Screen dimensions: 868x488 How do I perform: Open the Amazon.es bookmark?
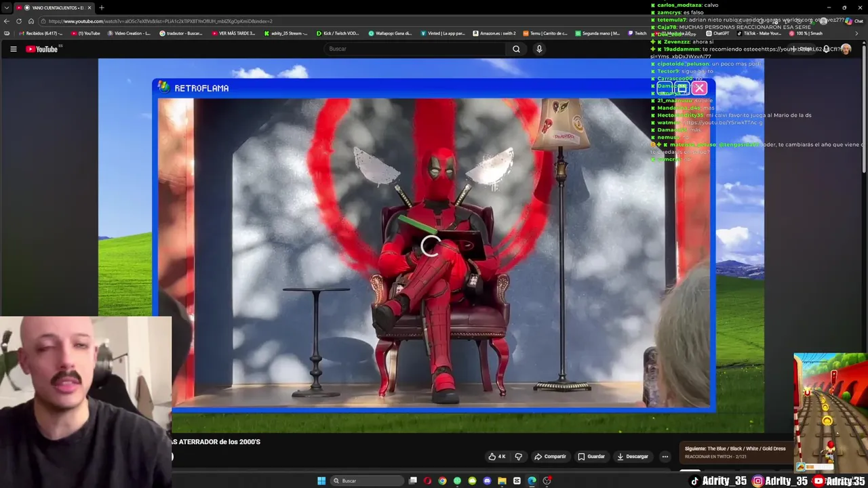494,33
